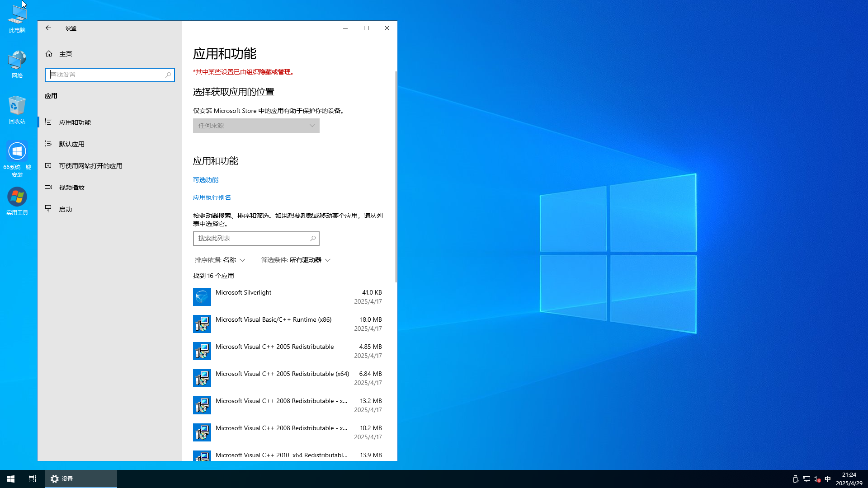Focus the 搜索此列表 search field

tap(256, 239)
